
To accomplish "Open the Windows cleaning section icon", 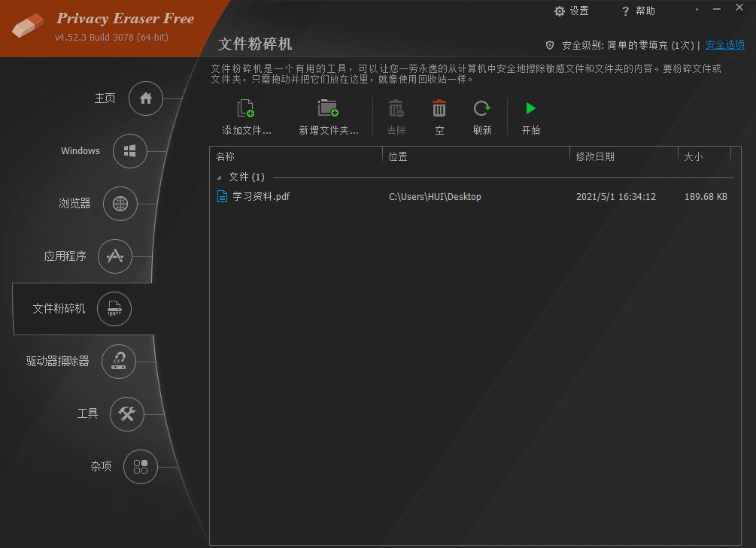I will tap(129, 151).
